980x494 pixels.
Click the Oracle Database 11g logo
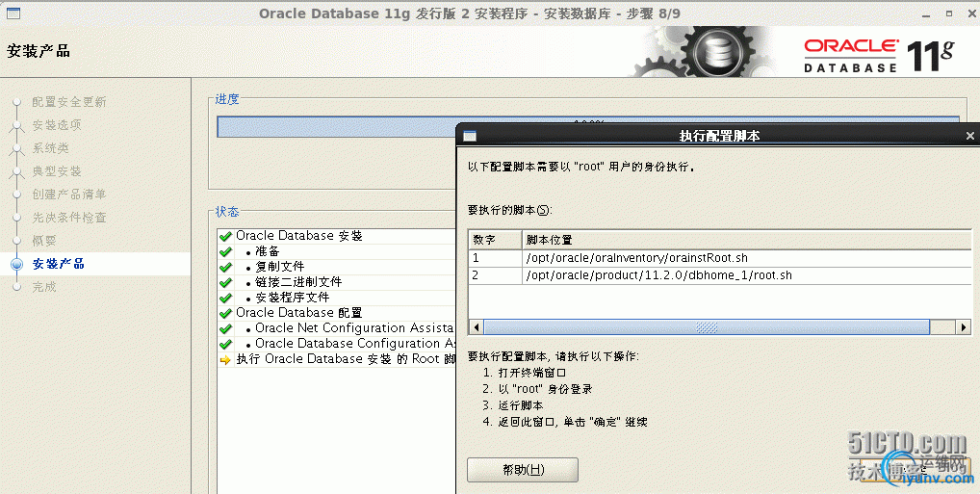[879, 56]
